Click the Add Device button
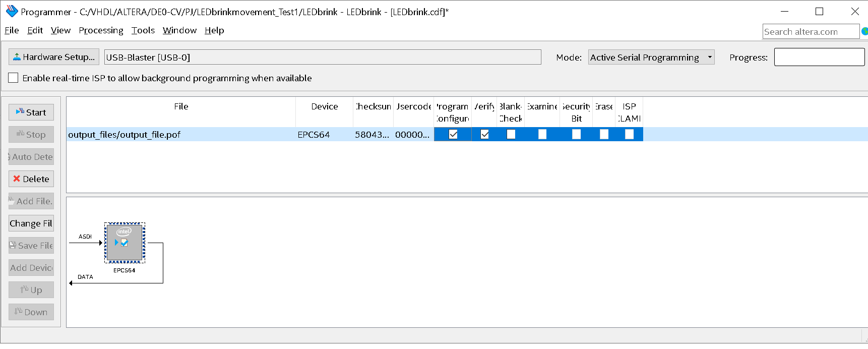Viewport: 868px width, 349px height. pyautogui.click(x=31, y=268)
